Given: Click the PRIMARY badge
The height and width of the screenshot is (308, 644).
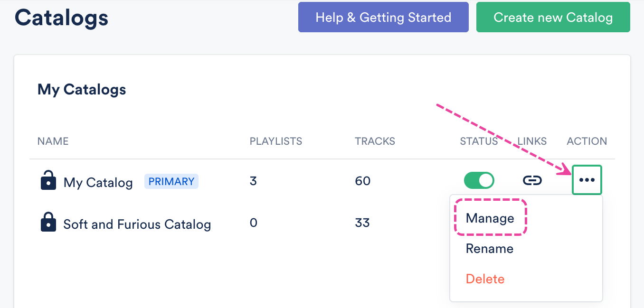Looking at the screenshot, I should pyautogui.click(x=171, y=181).
